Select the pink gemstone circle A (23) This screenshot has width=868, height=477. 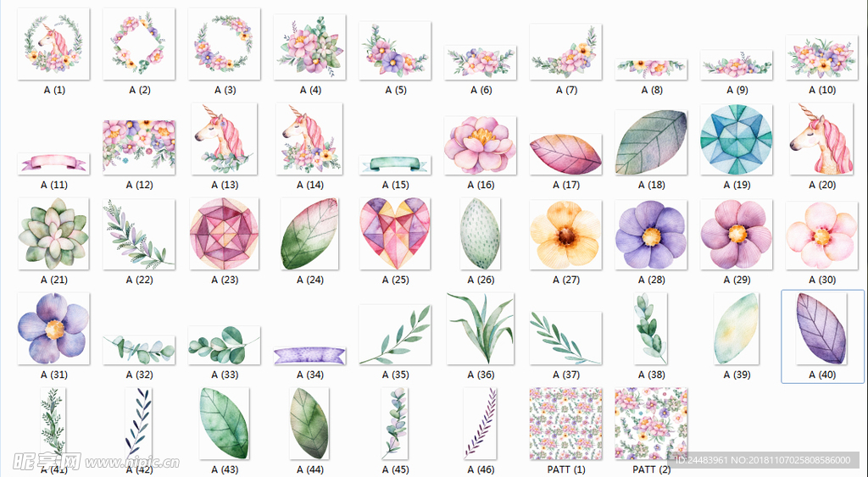click(x=224, y=234)
